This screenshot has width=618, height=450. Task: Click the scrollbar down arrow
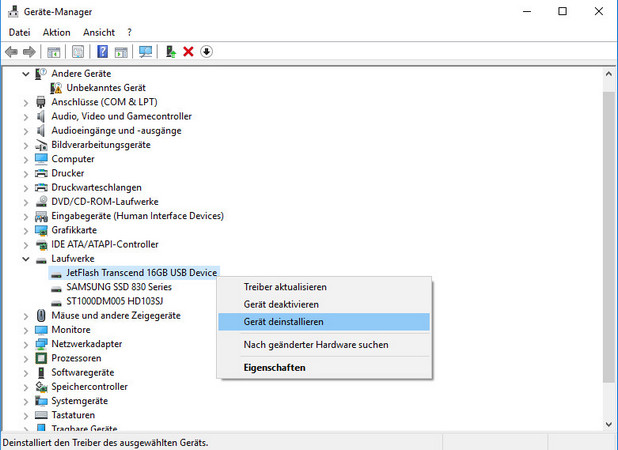coord(609,424)
